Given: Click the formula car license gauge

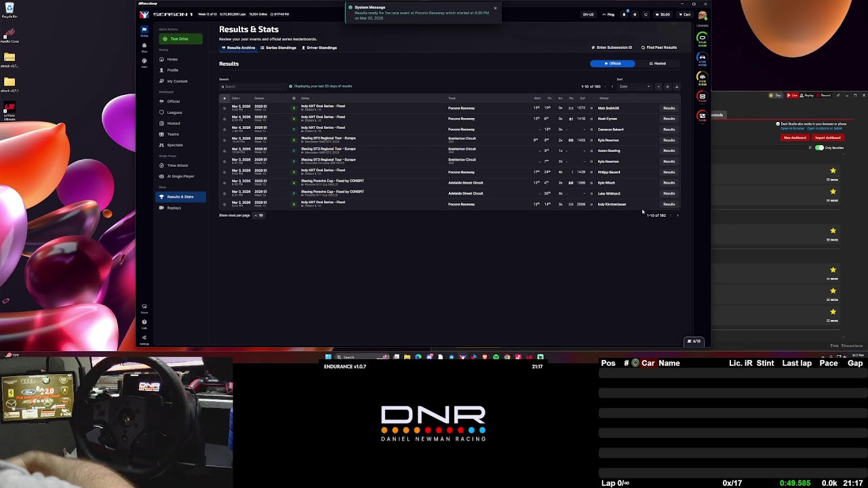Looking at the screenshot, I should [702, 77].
